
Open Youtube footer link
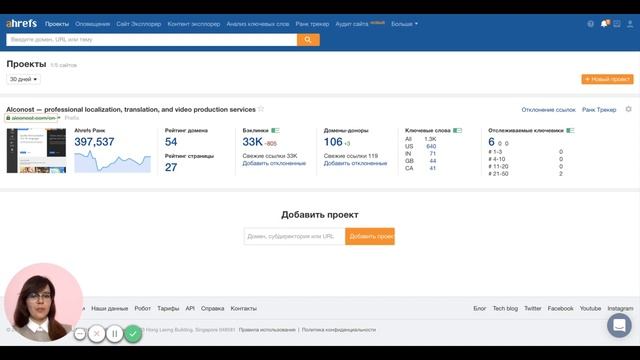590,309
